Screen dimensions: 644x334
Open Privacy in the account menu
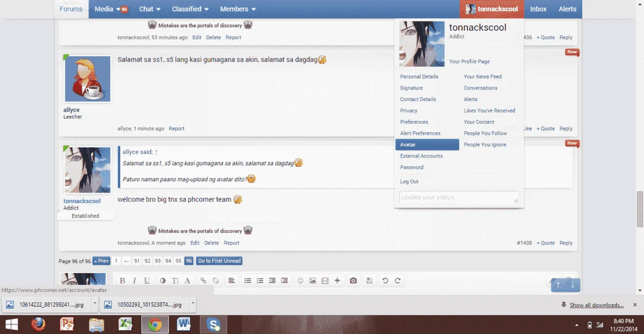[x=409, y=111]
